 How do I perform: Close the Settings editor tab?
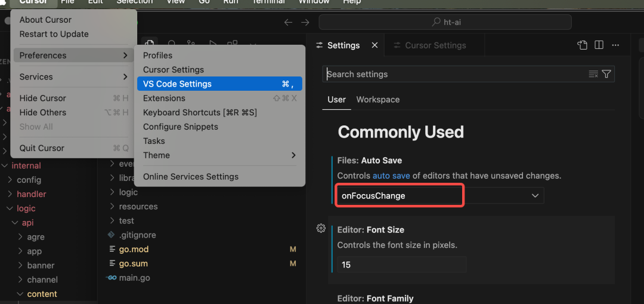[374, 45]
